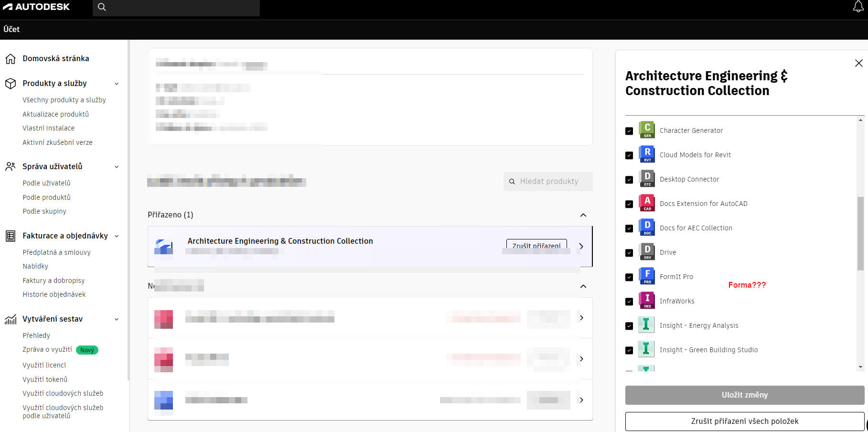Viewport: 868px width, 432px height.
Task: Open Aktualizace produktů
Action: (55, 114)
